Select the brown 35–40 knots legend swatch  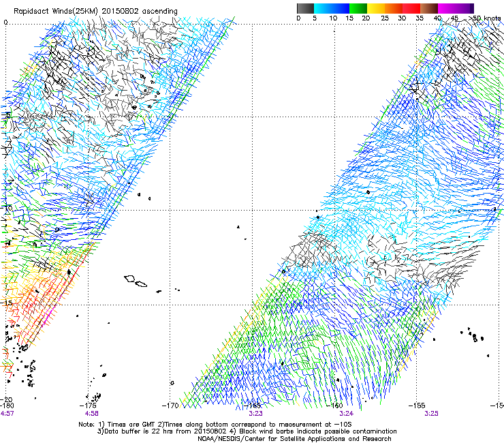[x=429, y=8]
